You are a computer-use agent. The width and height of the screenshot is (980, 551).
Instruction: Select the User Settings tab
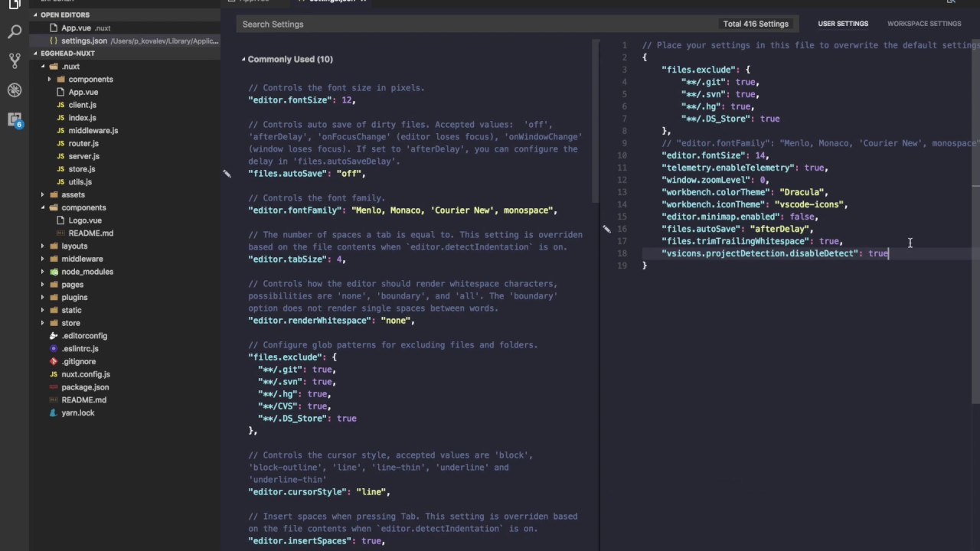842,24
